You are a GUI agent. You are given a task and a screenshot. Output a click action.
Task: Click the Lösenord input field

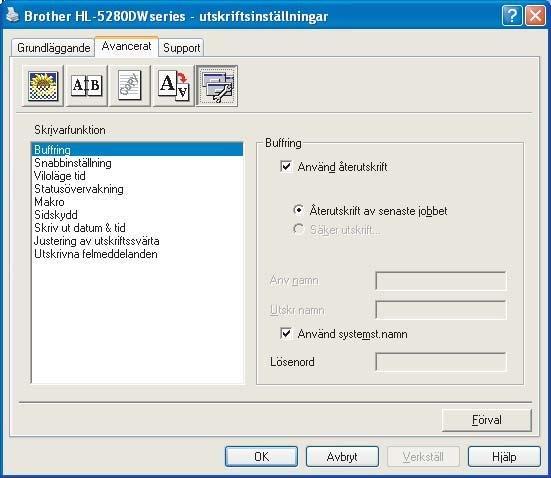pos(441,362)
